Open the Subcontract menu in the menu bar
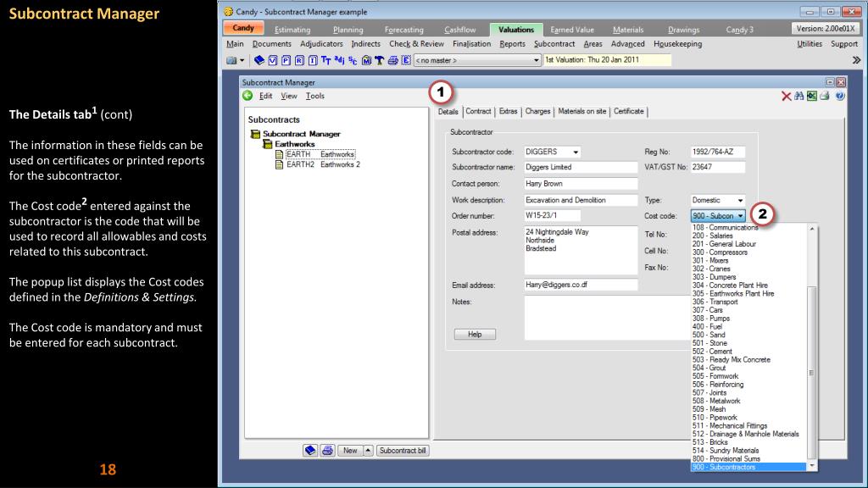868x488 pixels. [554, 44]
